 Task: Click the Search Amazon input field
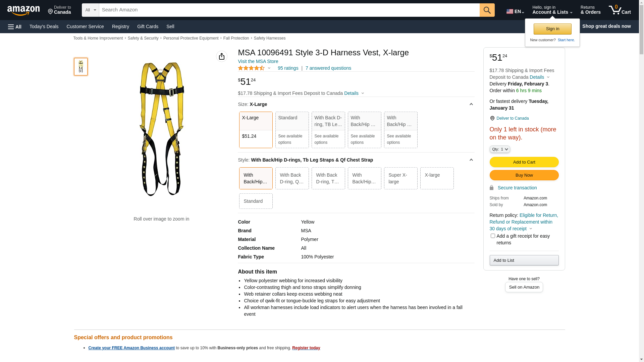289,10
